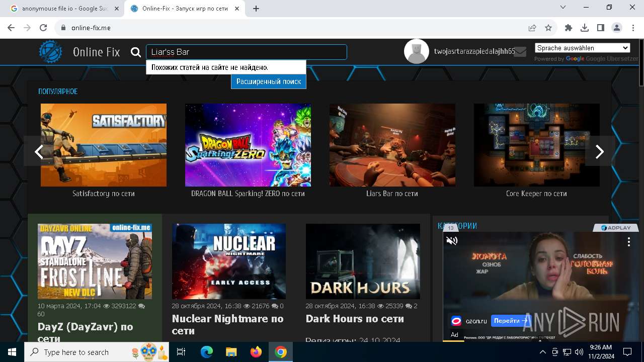Open ad video three-dot options
The width and height of the screenshot is (644, 362).
[x=628, y=242]
